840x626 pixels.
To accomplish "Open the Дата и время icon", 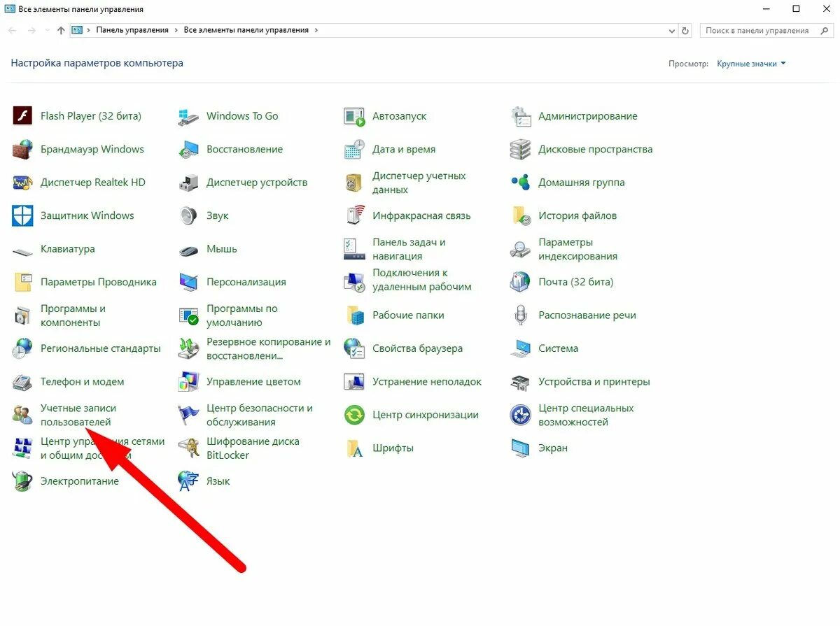I will point(354,149).
